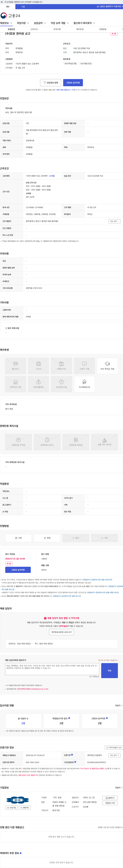Screen dimensions: 123x868
Task: Expand chevron next to 채용정보
Action: click(x=11, y=23)
